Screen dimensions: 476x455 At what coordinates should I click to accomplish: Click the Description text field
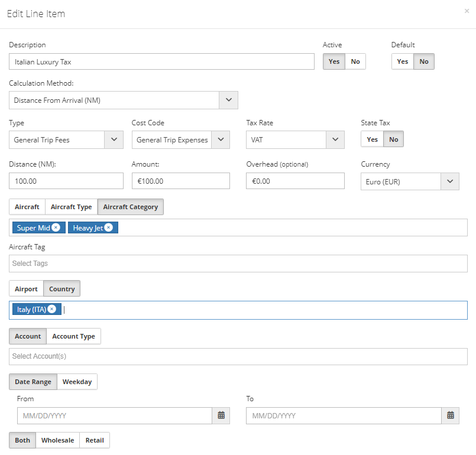(x=161, y=61)
